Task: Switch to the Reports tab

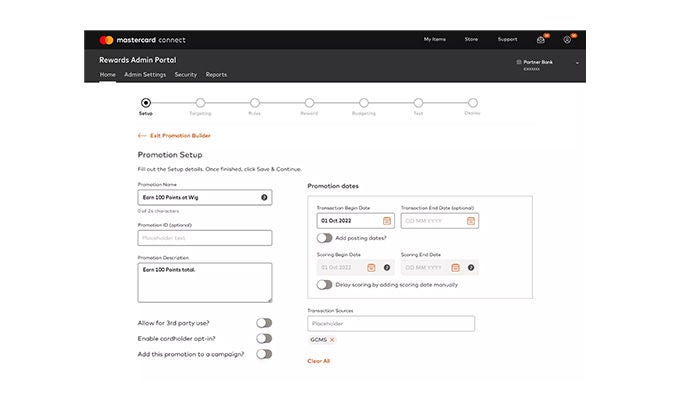Action: 216,75
